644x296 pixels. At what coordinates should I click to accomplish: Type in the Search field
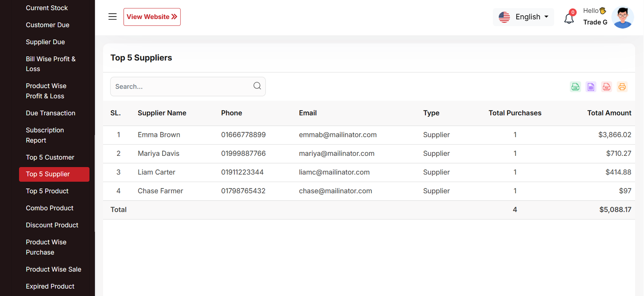click(181, 87)
